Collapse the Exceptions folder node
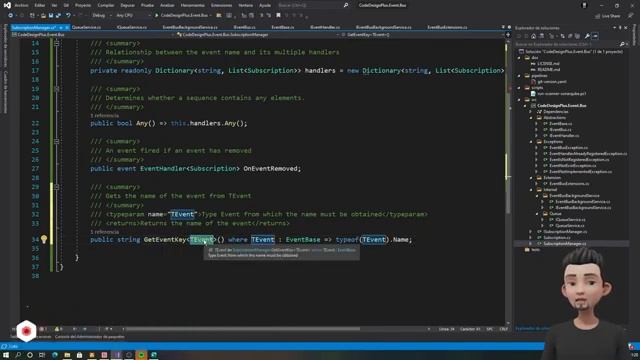Viewport: 640px width, 360px height. (531, 142)
